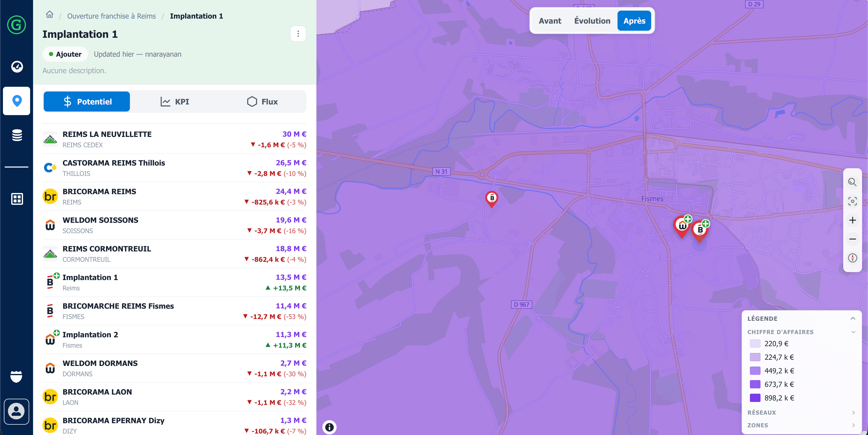Open the REIMS LA NEUVILLETTE row
Screen dimensions: 868x435
click(x=174, y=139)
